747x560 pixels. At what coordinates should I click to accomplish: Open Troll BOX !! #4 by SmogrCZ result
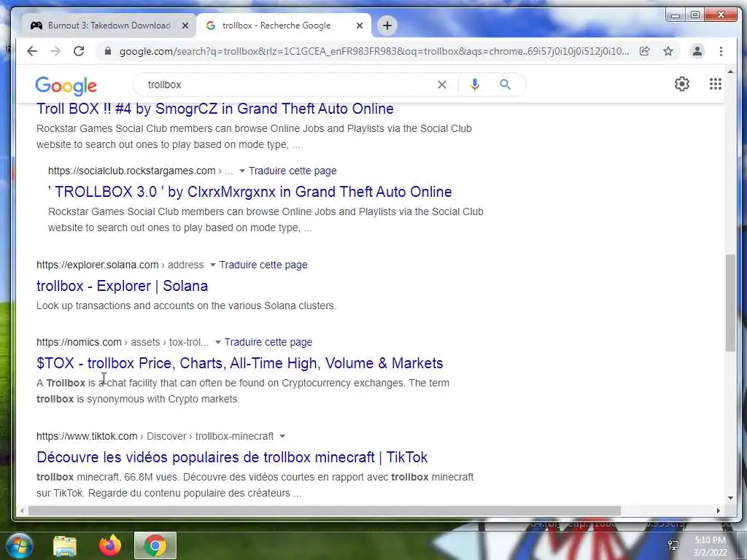coord(215,109)
